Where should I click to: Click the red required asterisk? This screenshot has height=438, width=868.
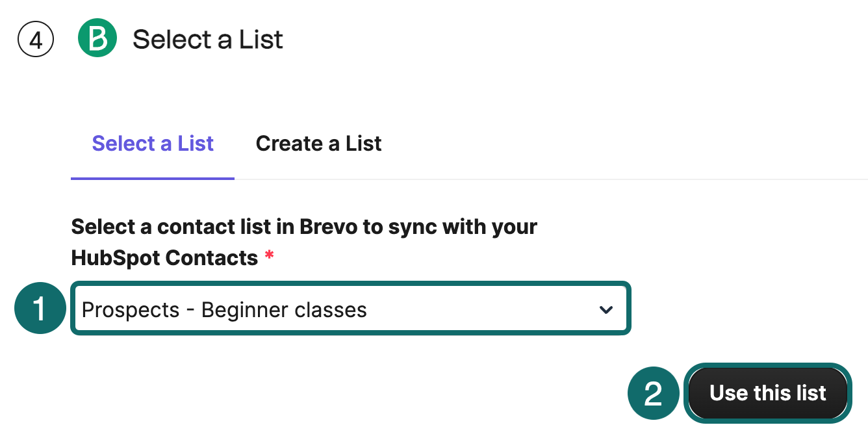[269, 258]
